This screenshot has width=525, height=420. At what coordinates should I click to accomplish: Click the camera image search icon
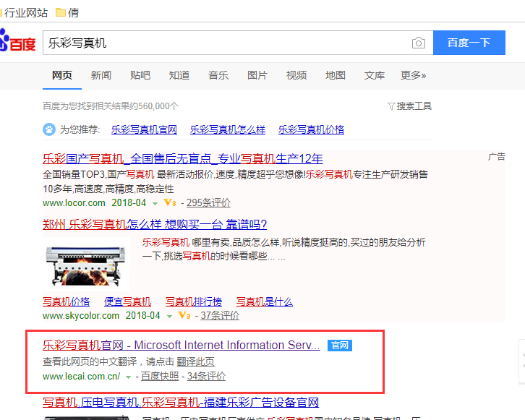tap(419, 43)
